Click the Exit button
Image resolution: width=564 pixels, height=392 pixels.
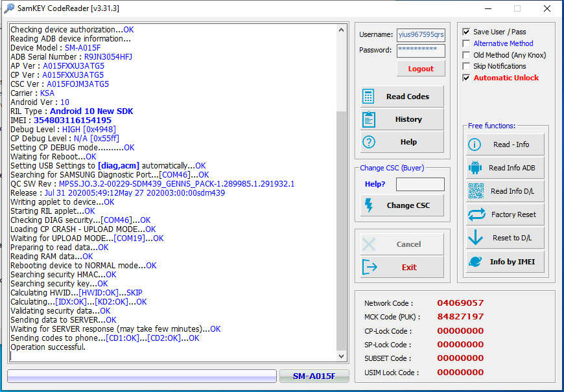[402, 267]
